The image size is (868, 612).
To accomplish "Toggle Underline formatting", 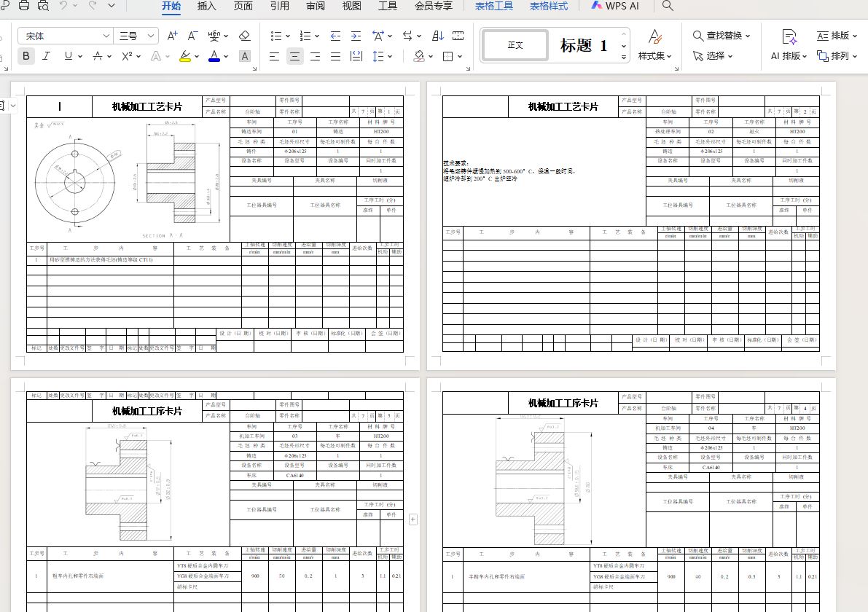I will (68, 56).
